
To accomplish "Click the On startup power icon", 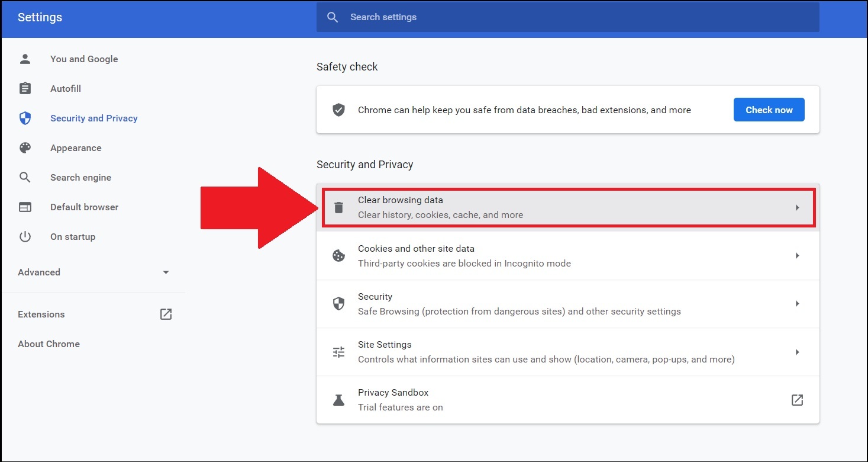I will tap(25, 236).
